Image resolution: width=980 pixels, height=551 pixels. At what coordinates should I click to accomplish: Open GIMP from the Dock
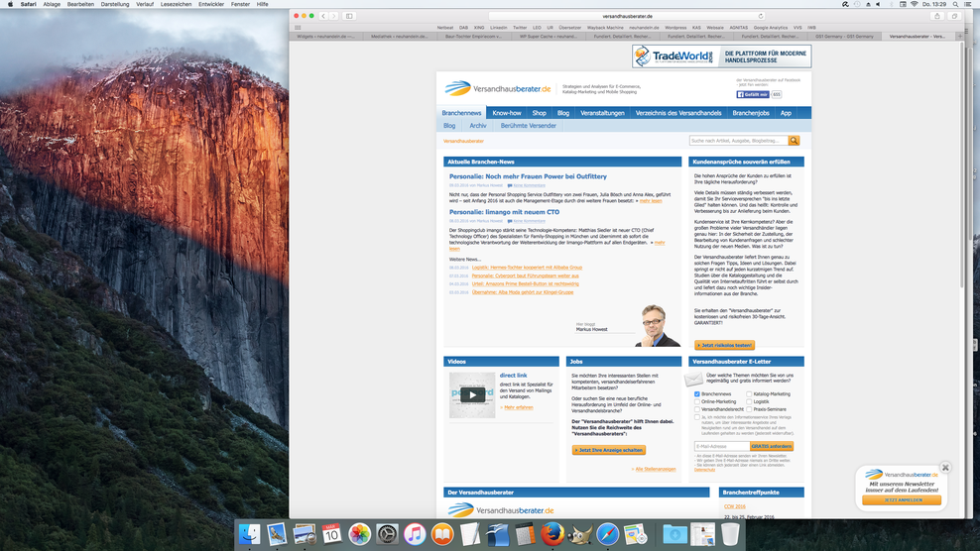(580, 534)
